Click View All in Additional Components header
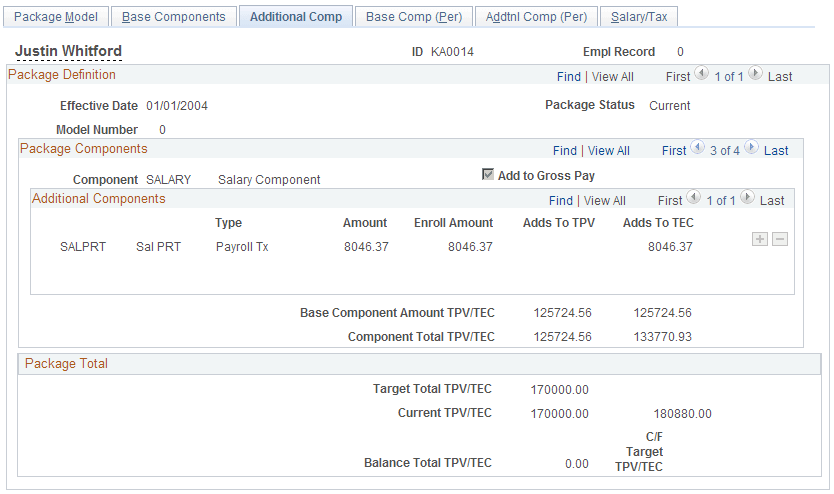The image size is (834, 494). click(x=605, y=200)
